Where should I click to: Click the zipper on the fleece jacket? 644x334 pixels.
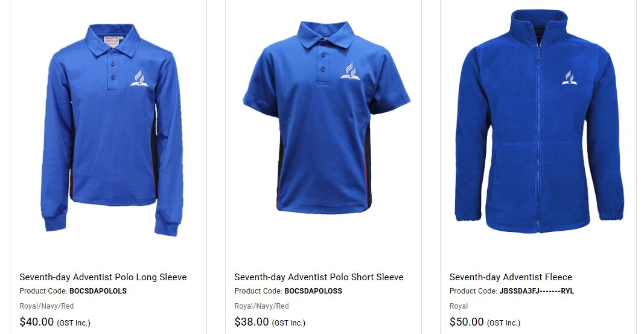538,132
